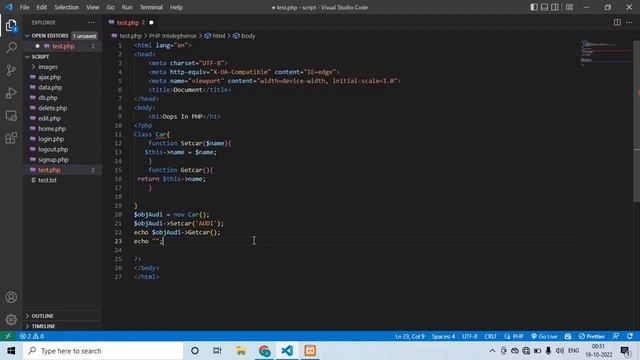Toggle bottom panel layout icon
The image size is (640, 360).
pos(544,7)
